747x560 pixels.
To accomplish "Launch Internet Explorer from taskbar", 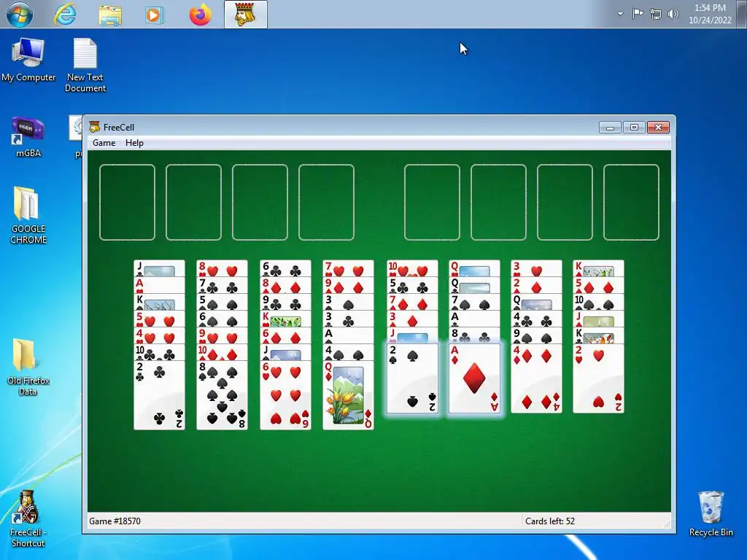I will pyautogui.click(x=65, y=15).
